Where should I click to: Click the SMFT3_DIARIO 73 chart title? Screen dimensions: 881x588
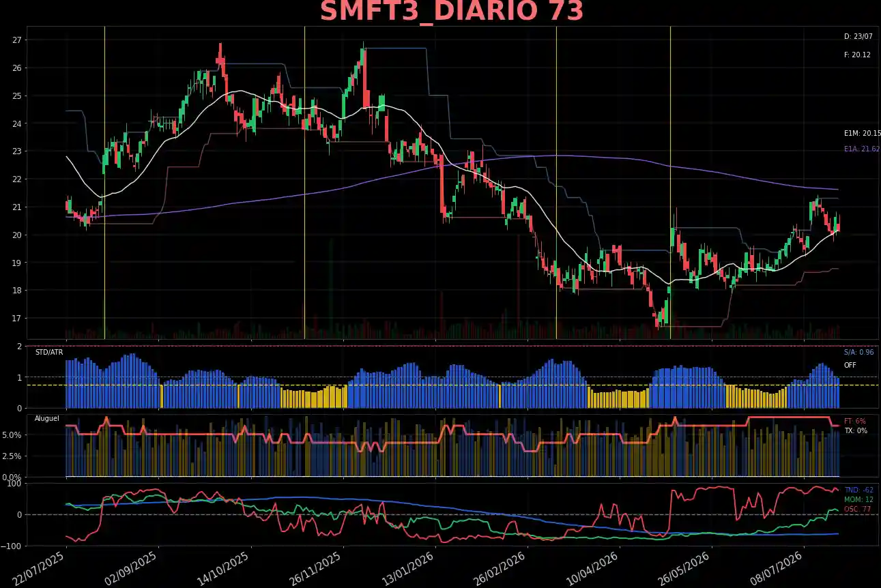coord(452,12)
